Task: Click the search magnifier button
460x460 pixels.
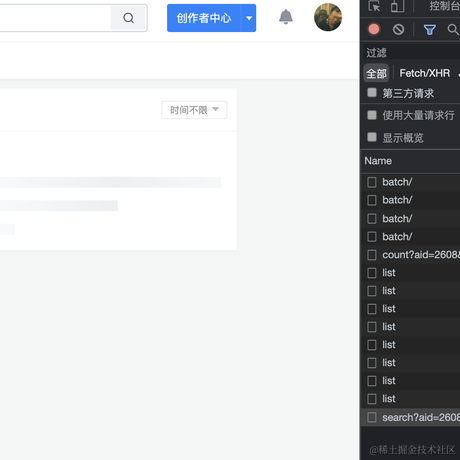Action: coord(128,18)
